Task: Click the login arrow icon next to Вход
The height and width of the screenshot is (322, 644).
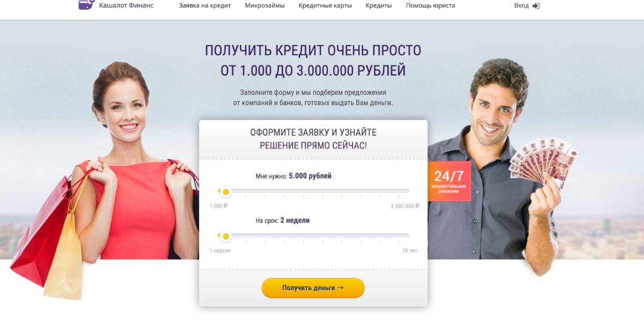Action: (x=536, y=6)
